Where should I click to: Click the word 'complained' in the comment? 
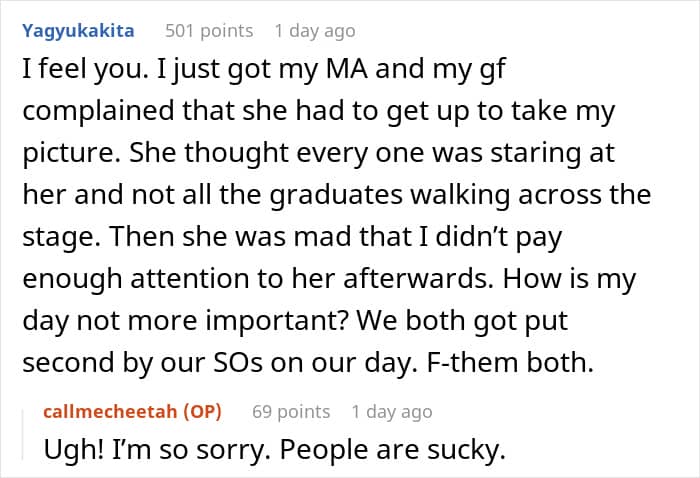(98, 111)
